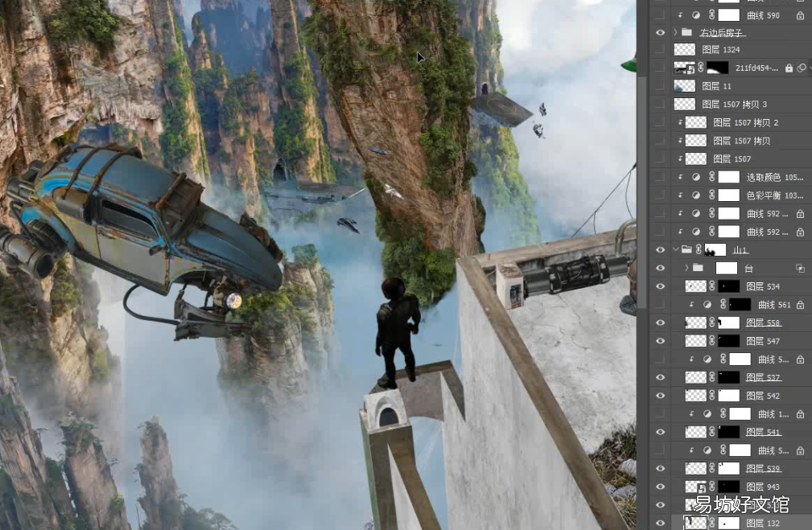Click the white mask of 曲线 590
Image resolution: width=812 pixels, height=530 pixels.
click(728, 15)
